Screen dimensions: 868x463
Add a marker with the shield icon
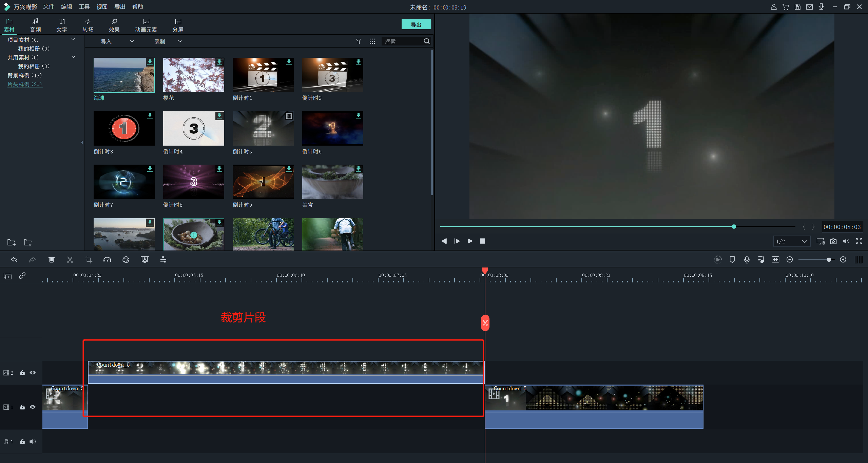coord(732,260)
